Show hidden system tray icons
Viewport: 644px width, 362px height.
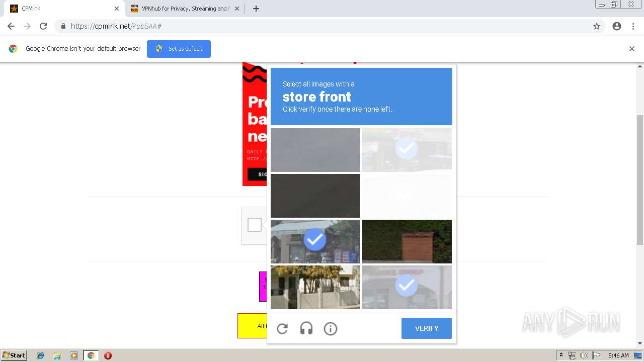tap(561, 355)
